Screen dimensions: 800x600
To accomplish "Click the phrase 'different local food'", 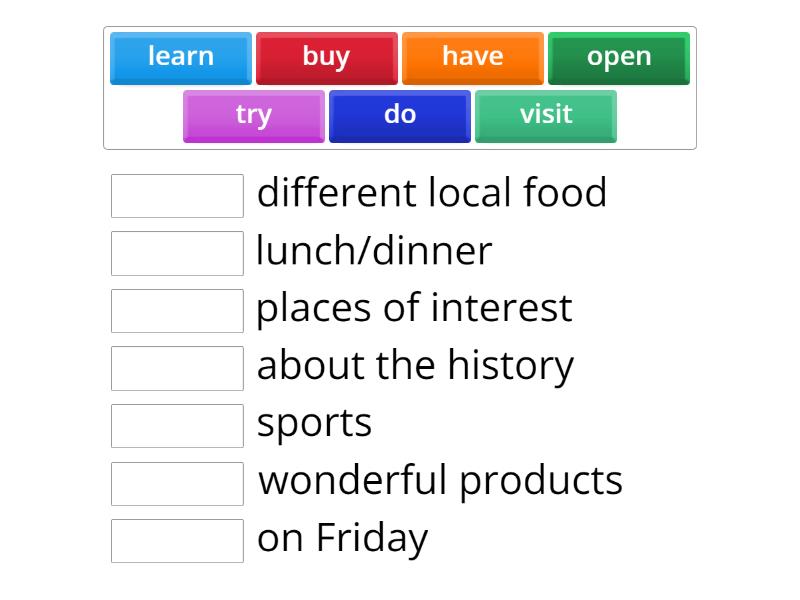I will click(x=431, y=193).
